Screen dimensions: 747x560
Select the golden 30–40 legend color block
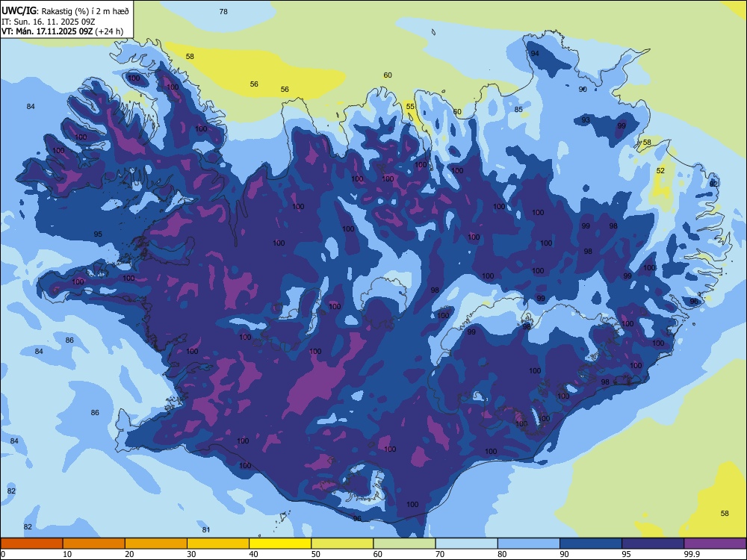pyautogui.click(x=218, y=544)
